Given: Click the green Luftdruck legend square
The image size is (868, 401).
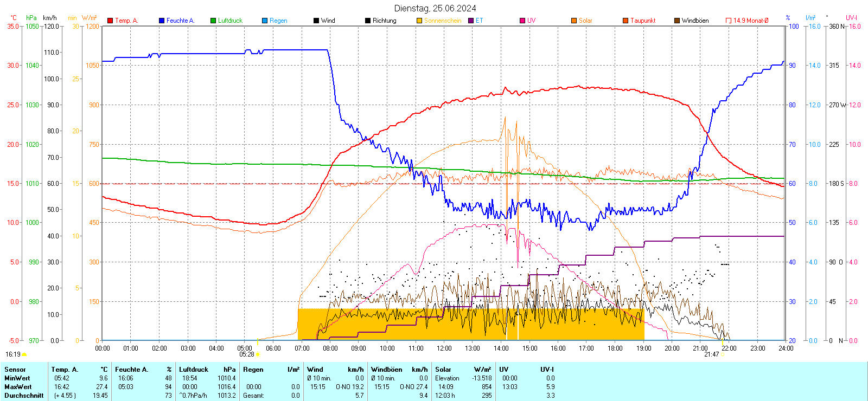Looking at the screenshot, I should tap(213, 21).
